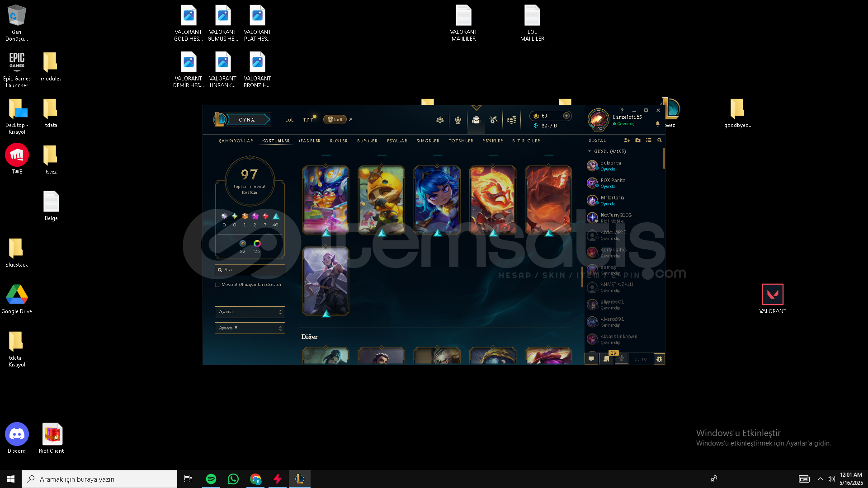Click the League logo beside OYNA
The width and height of the screenshot is (868, 488).
tap(219, 119)
